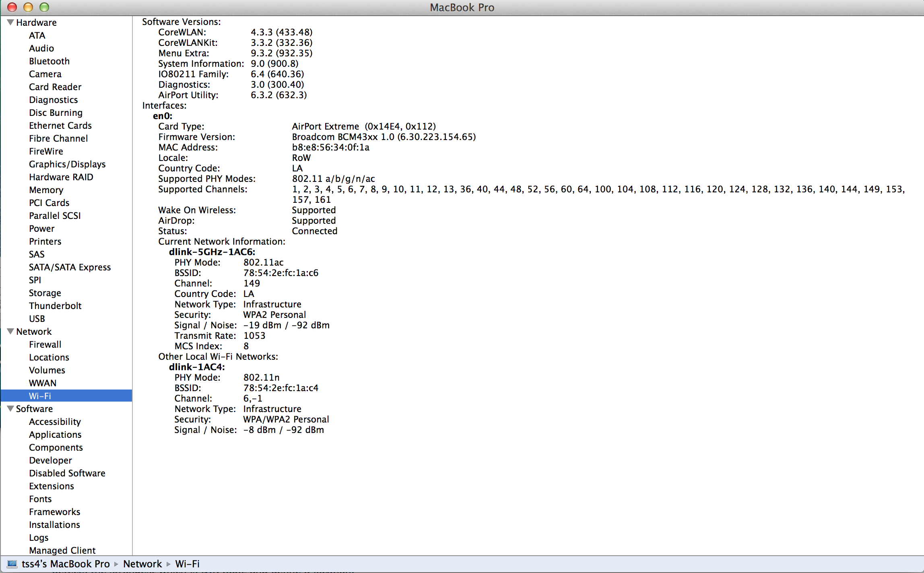Collapse the Software section
924x573 pixels.
(x=10, y=408)
